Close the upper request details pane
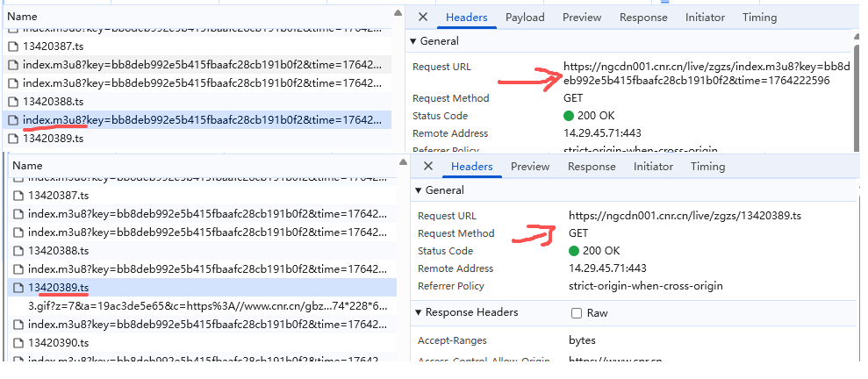This screenshot has height=379, width=868. (422, 18)
